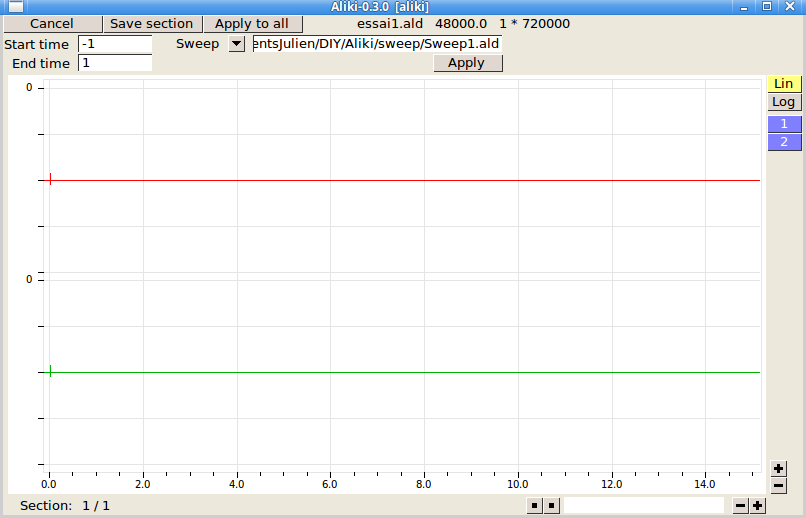Click the Cancel button

52,24
